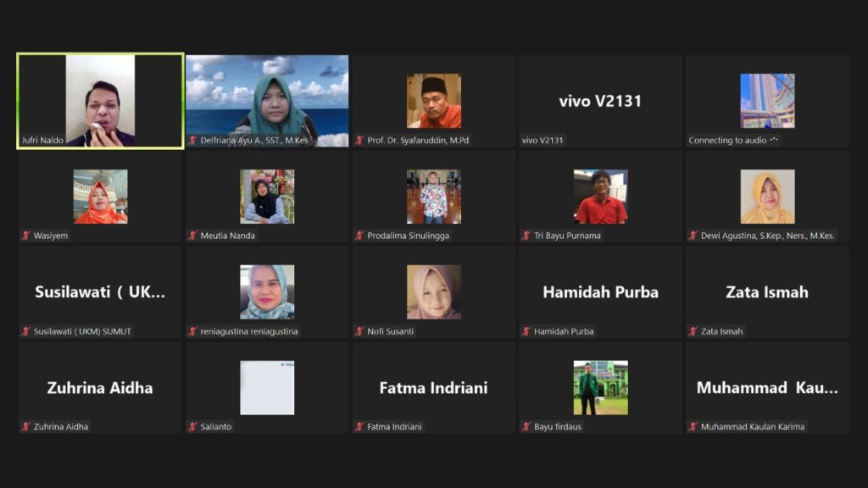
Task: Click muted mic icon beside Tri Bayu Purnama
Action: 526,236
